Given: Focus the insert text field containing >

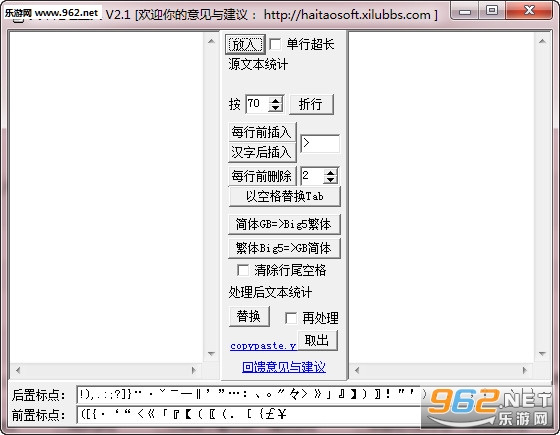Looking at the screenshot, I should click(320, 144).
